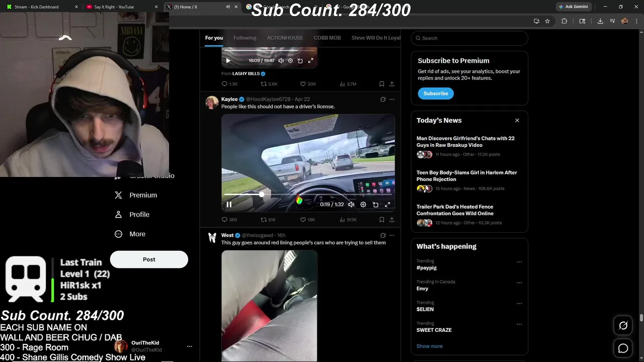Click the Subscribe to Premium button

[x=436, y=94]
